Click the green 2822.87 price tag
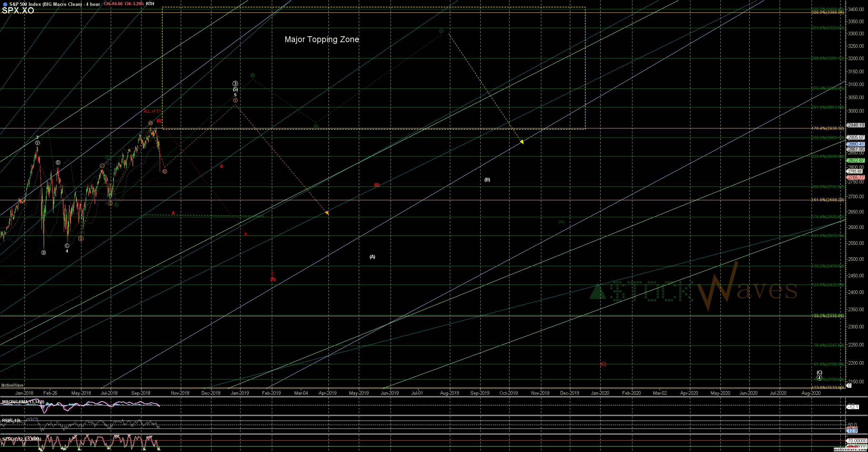This screenshot has width=868, height=452. point(856,160)
